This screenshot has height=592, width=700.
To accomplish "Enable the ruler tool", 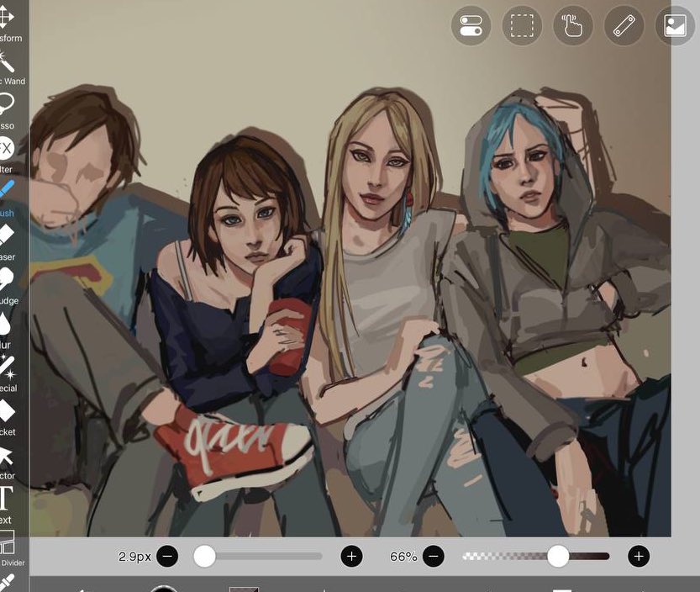I will coord(623,25).
